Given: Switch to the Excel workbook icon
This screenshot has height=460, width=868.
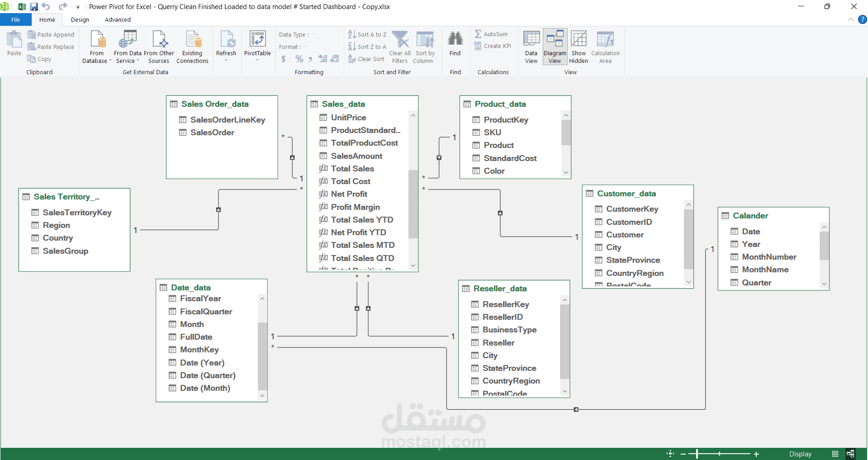Looking at the screenshot, I should tap(22, 7).
